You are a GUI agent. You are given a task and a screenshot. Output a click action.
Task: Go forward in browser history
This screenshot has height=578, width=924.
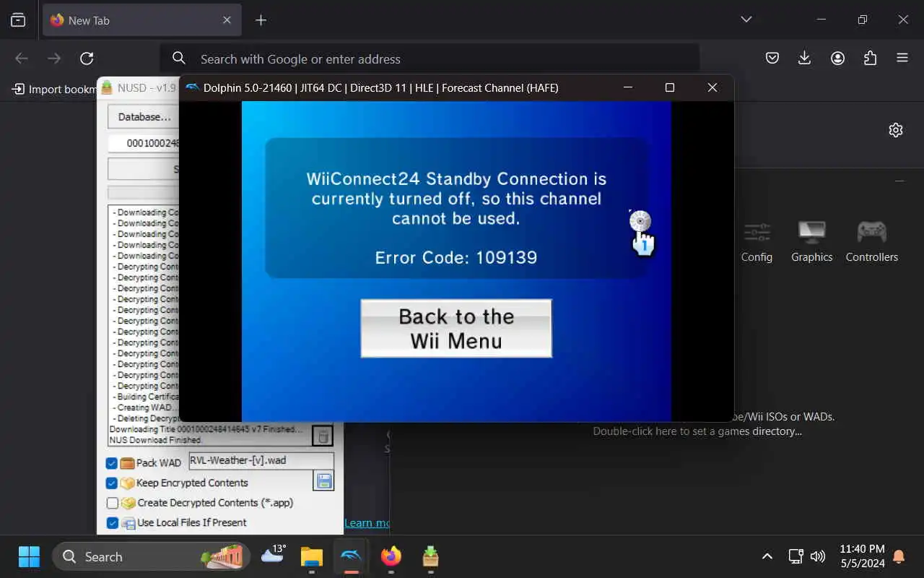(54, 59)
